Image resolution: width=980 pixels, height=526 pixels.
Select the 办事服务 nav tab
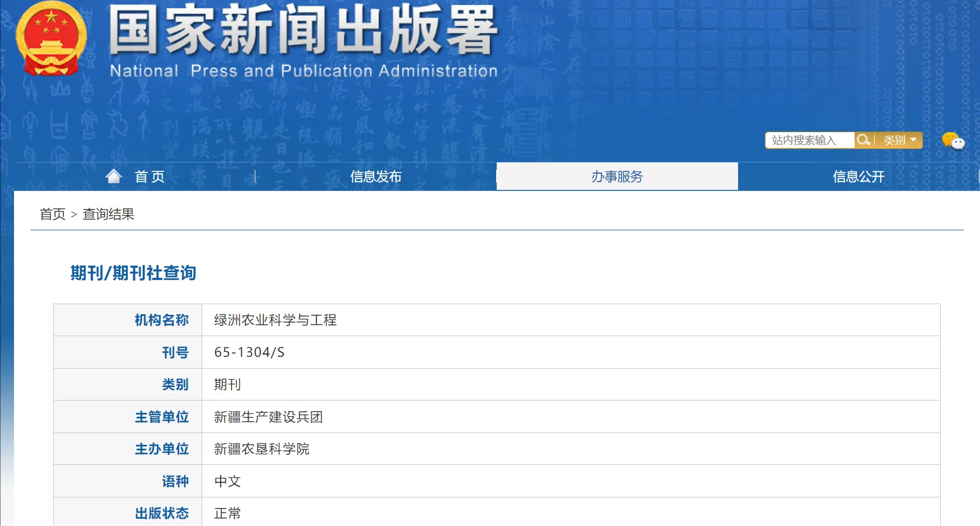pos(617,176)
